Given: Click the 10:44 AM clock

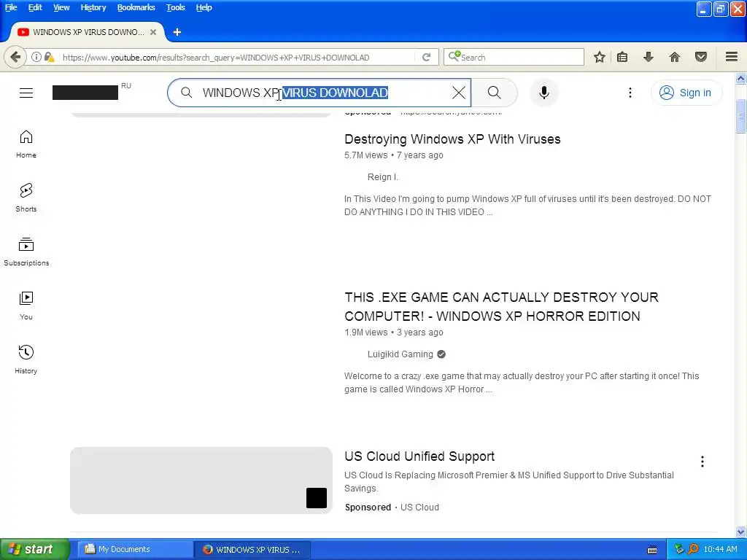Looking at the screenshot, I should (720, 550).
